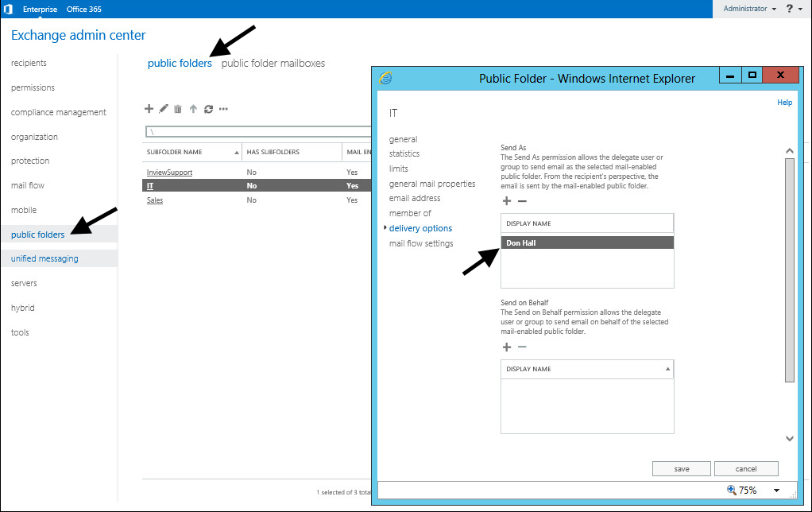Go to protection in left navigation

tap(30, 161)
